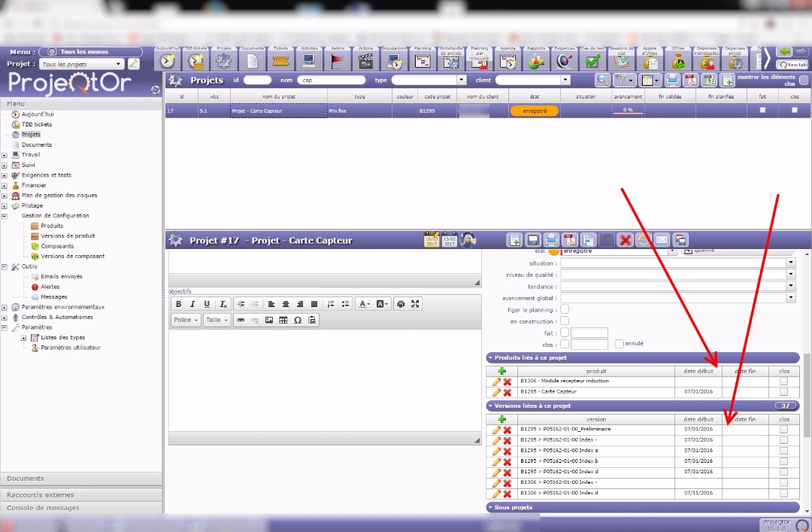The image size is (812, 532).
Task: Edit B1306 - Module récepteur induction product link
Action: tap(496, 382)
